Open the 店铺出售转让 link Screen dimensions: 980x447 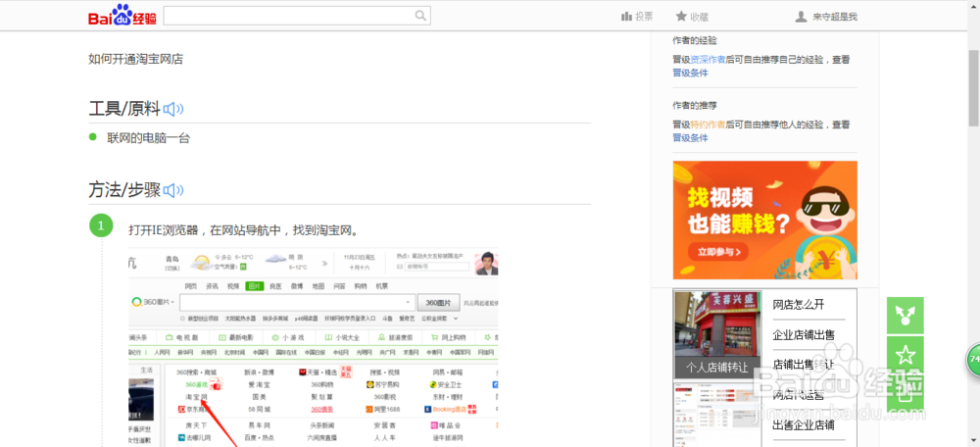tap(804, 364)
